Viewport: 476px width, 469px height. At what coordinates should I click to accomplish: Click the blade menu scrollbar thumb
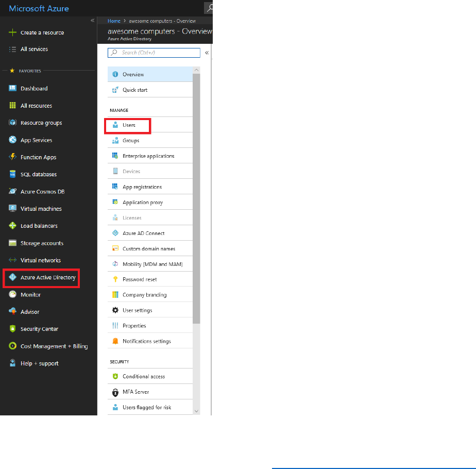(x=196, y=198)
